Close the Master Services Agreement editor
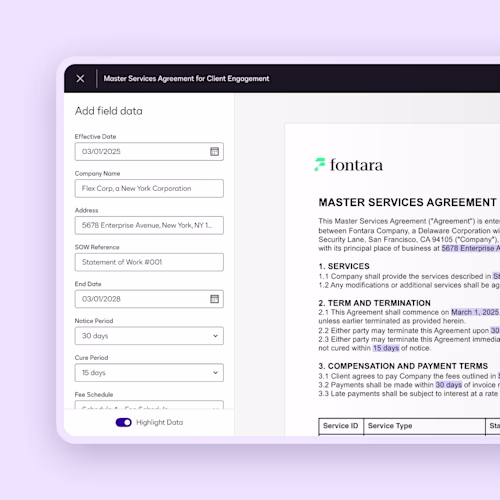The width and height of the screenshot is (500, 500). (80, 78)
